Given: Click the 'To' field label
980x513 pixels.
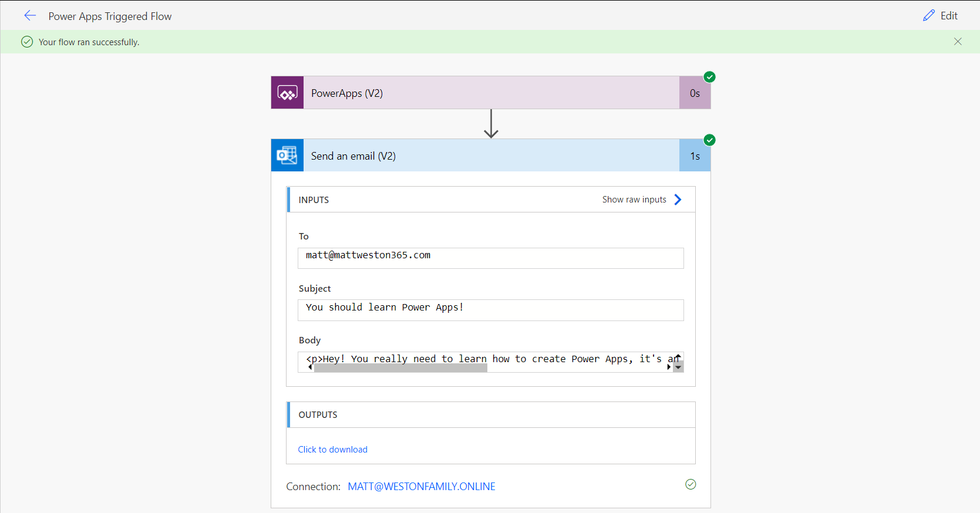Looking at the screenshot, I should [304, 237].
